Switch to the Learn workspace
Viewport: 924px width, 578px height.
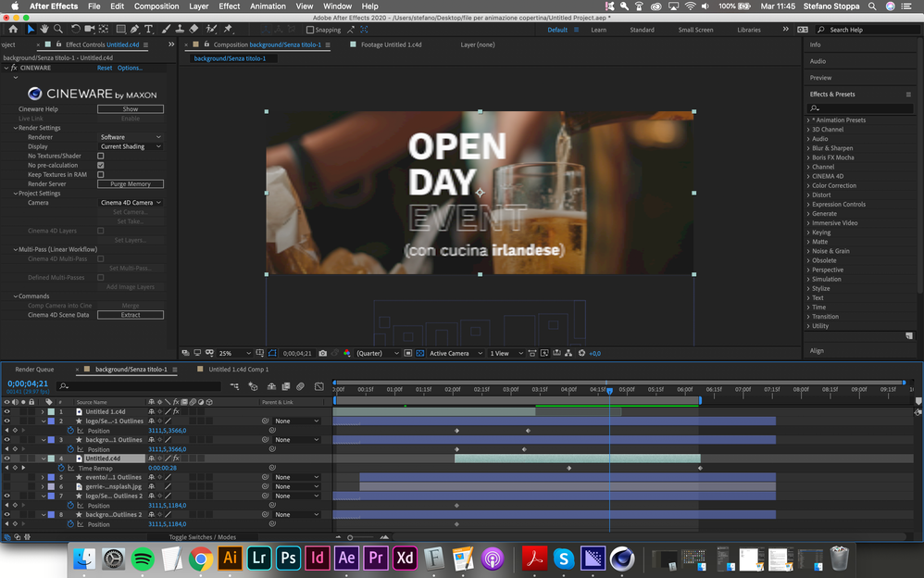click(599, 30)
